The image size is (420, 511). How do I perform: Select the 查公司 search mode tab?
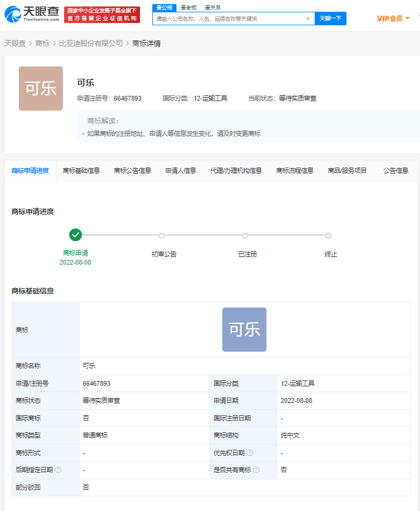coord(164,7)
